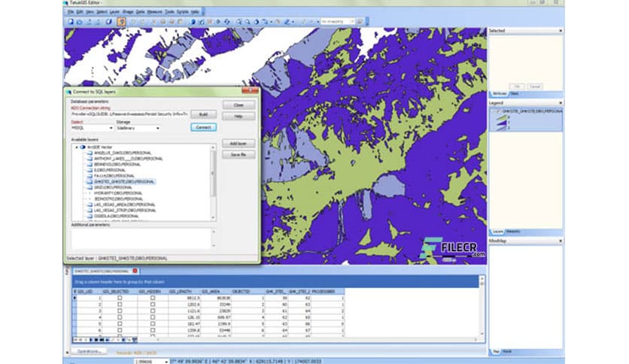Click the Operations button below table
Screen dimensions: 629x364
89,351
